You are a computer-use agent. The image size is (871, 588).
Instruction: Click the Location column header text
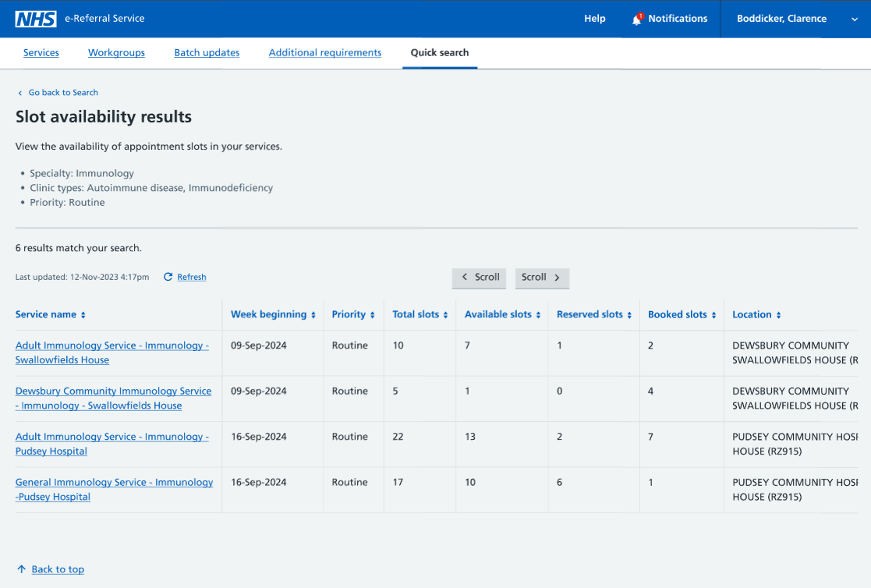tap(752, 314)
